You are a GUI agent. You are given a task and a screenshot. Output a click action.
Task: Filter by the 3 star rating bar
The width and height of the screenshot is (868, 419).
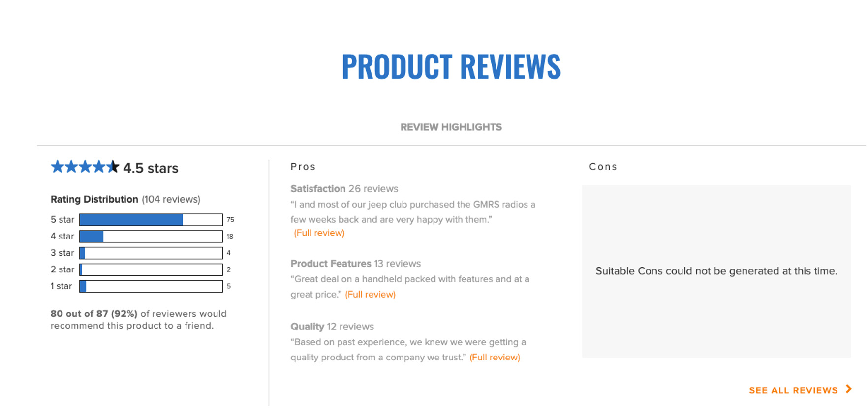click(x=151, y=253)
